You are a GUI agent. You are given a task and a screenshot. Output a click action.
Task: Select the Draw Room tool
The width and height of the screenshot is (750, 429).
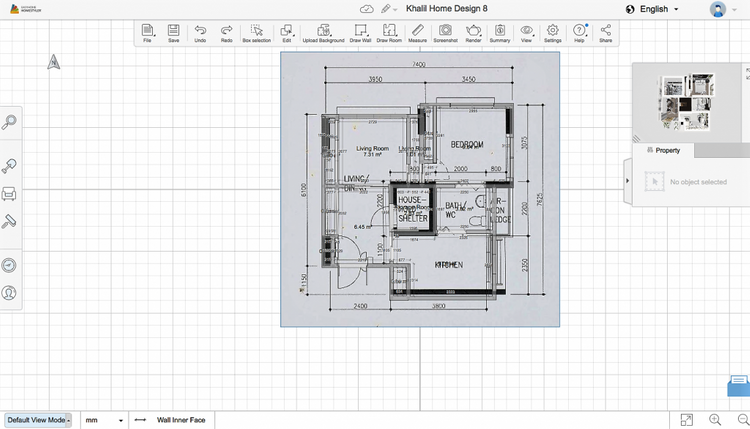pyautogui.click(x=389, y=33)
